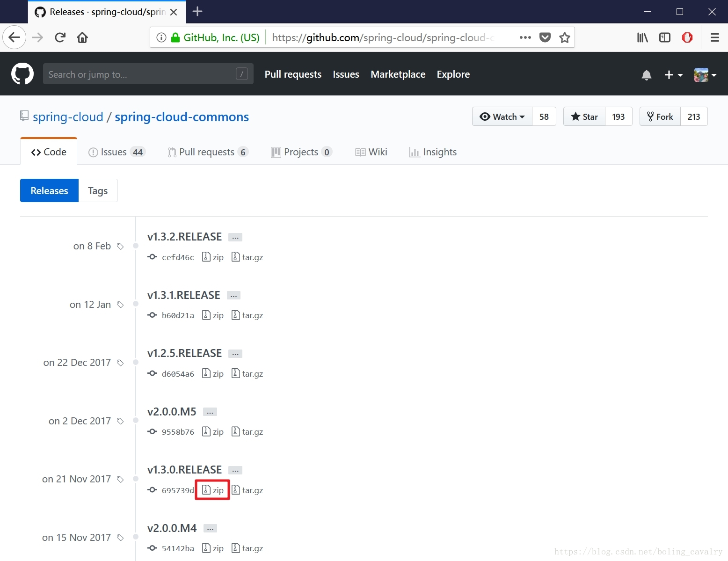View the 213 forks count

pos(694,117)
